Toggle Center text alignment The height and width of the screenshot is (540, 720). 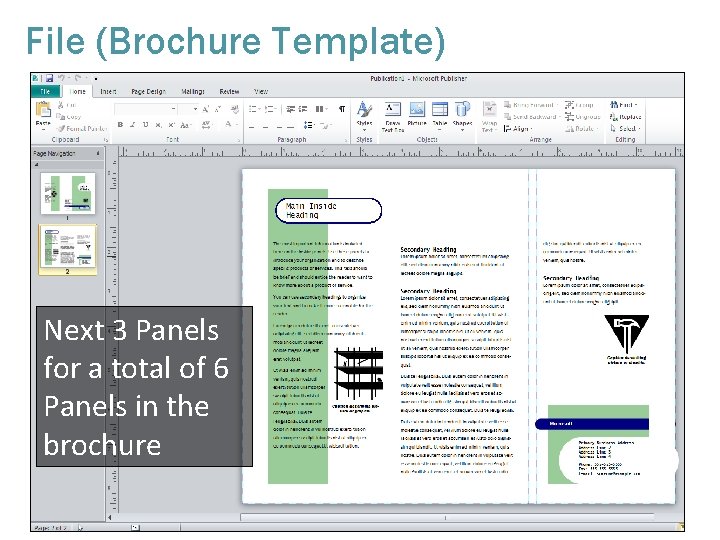coord(265,125)
